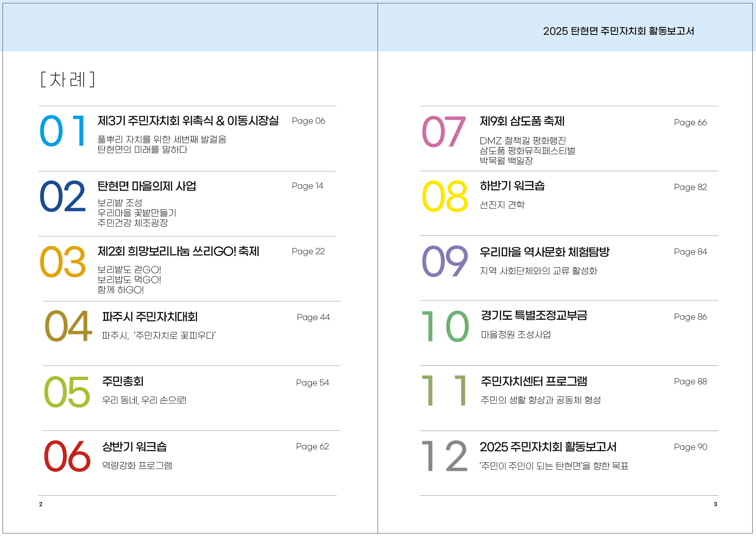Select the orange 03 chapter number
Viewport: 756px width, 536px height.
pyautogui.click(x=63, y=262)
